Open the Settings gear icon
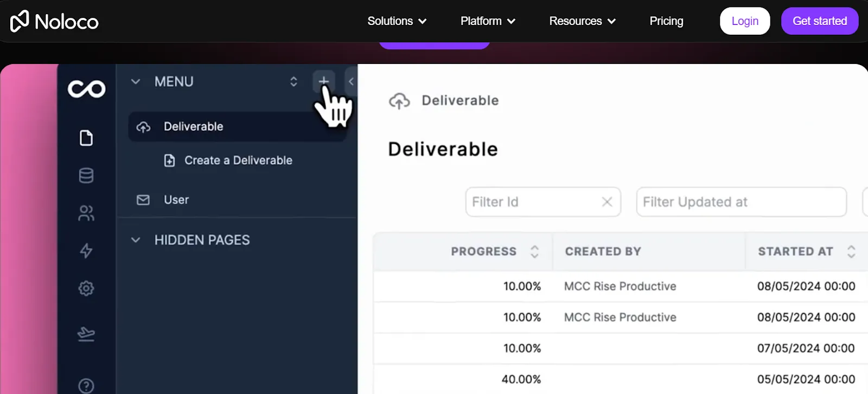 86,288
